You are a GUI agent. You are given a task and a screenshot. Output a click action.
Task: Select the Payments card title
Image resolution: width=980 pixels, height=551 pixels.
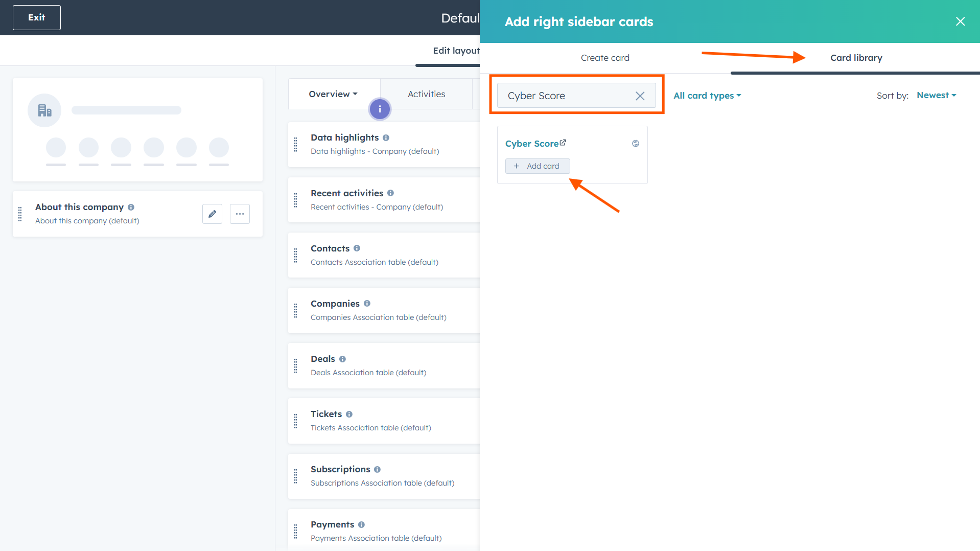332,524
